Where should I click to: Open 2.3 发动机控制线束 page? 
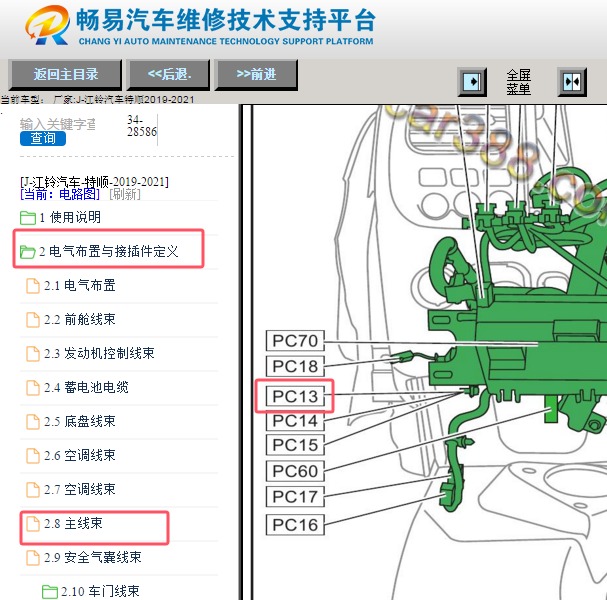pyautogui.click(x=99, y=353)
